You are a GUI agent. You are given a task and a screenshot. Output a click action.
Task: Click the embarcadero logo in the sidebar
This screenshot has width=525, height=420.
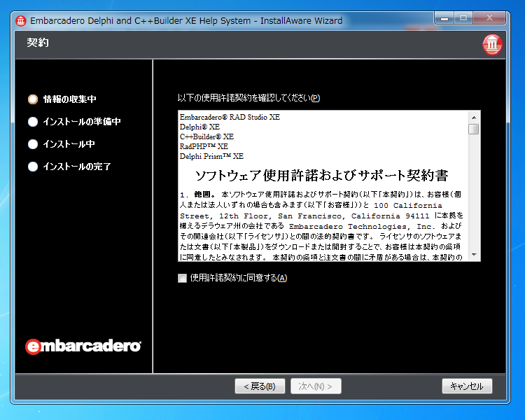pos(83,346)
